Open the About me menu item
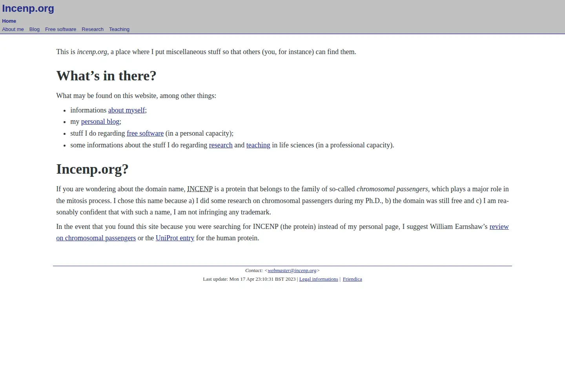The height and width of the screenshot is (392, 565). pyautogui.click(x=13, y=29)
